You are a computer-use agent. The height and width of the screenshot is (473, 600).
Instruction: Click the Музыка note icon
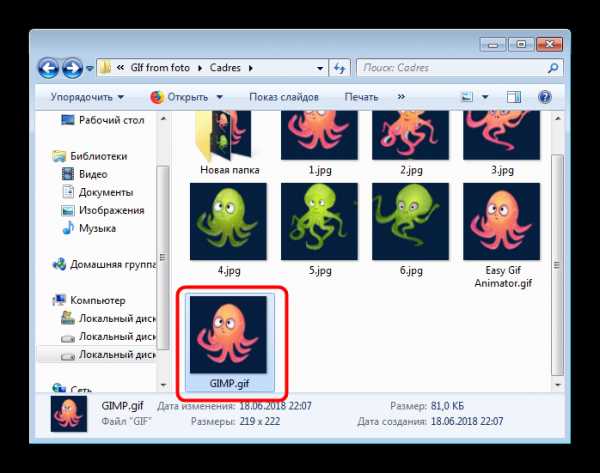point(68,228)
